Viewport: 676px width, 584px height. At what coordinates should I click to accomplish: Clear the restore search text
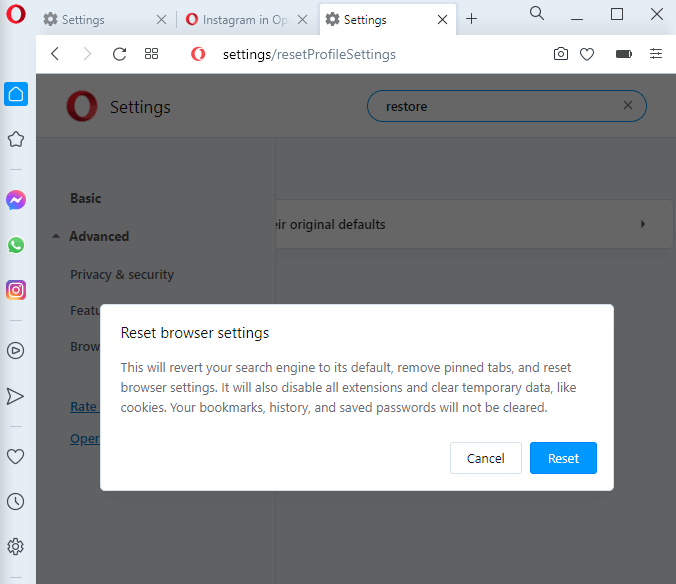pyautogui.click(x=628, y=105)
